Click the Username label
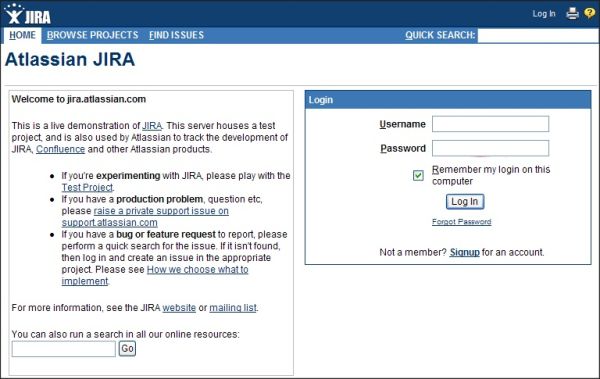The image size is (600, 379). click(403, 124)
